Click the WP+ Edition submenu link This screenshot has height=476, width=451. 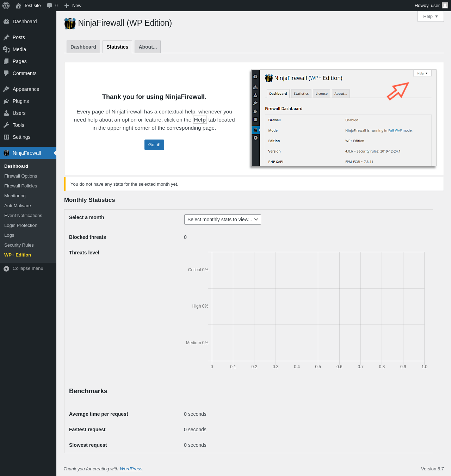[18, 255]
